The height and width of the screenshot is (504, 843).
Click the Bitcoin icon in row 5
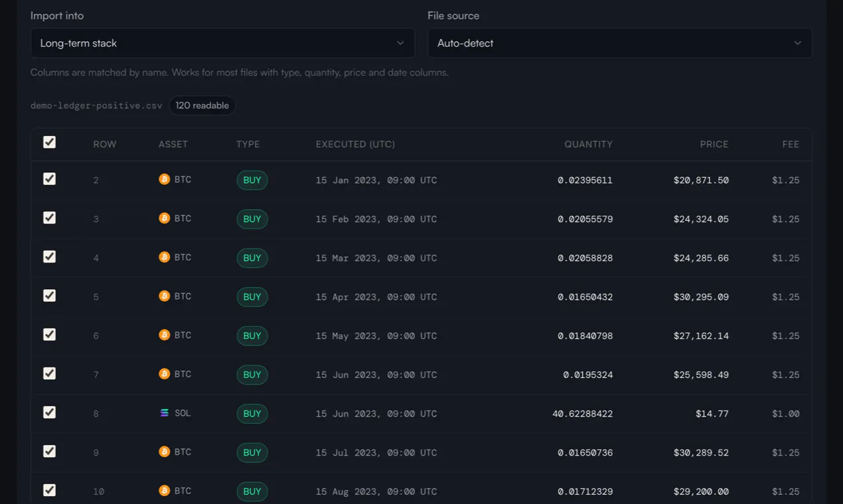165,296
